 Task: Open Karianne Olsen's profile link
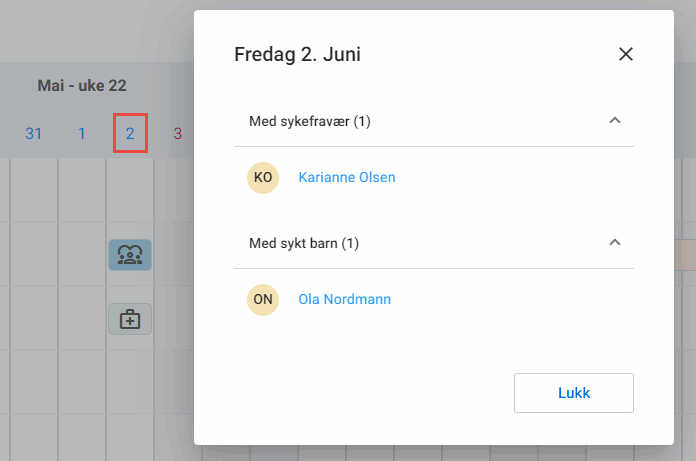347,178
